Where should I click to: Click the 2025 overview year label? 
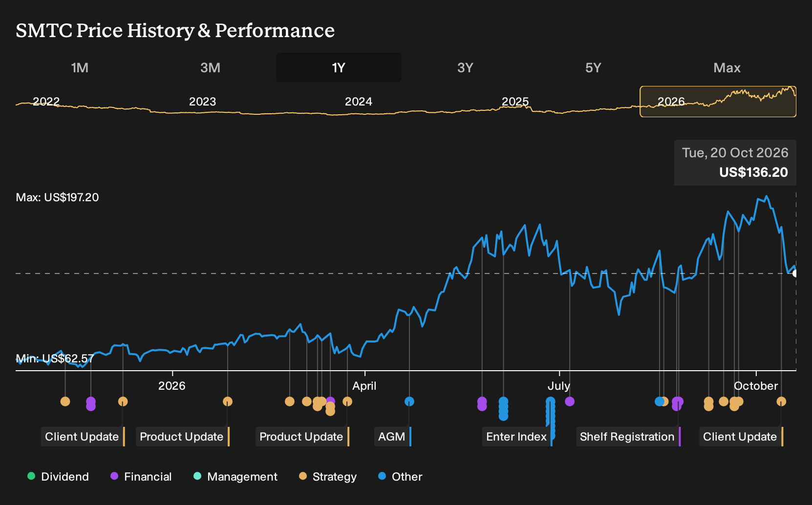(x=515, y=102)
